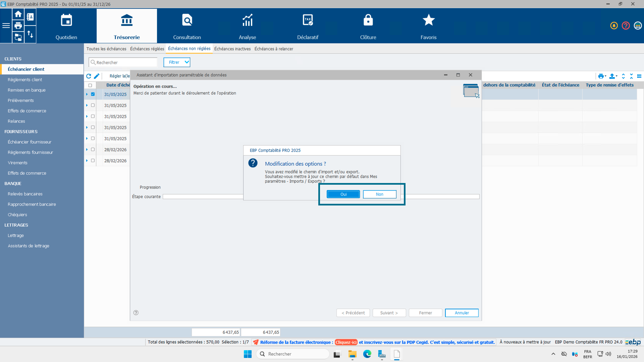Click the refresh icon above the list

click(x=89, y=76)
